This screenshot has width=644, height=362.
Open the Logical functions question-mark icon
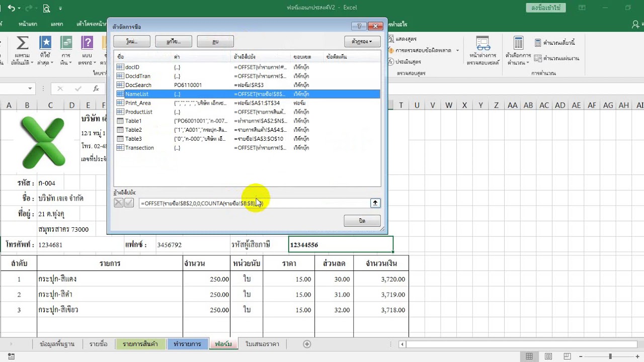(x=87, y=43)
